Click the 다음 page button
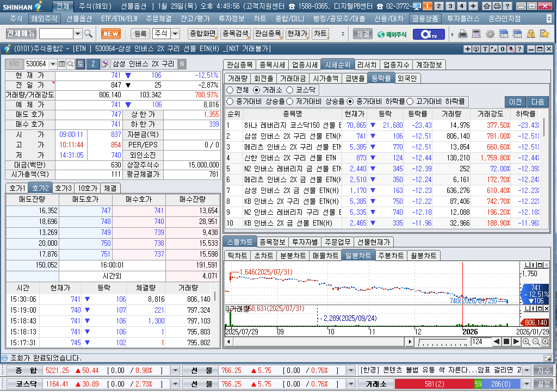Screen dimensions: 557x392 pyautogui.click(x=537, y=102)
